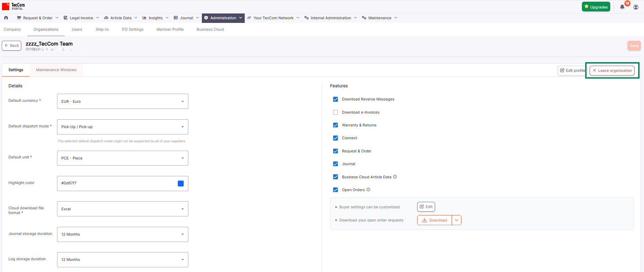This screenshot has height=272, width=644.
Task: Click the Maintenance gears icon
Action: (x=364, y=18)
